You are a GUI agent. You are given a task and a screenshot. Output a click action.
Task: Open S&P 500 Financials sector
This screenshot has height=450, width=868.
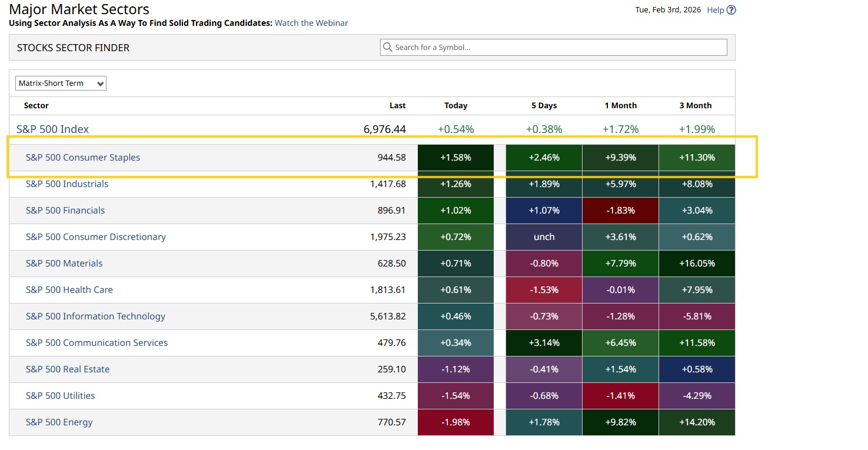coord(65,211)
